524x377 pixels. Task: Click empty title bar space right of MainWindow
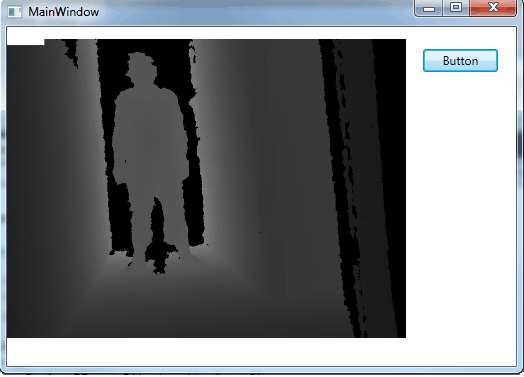254,12
